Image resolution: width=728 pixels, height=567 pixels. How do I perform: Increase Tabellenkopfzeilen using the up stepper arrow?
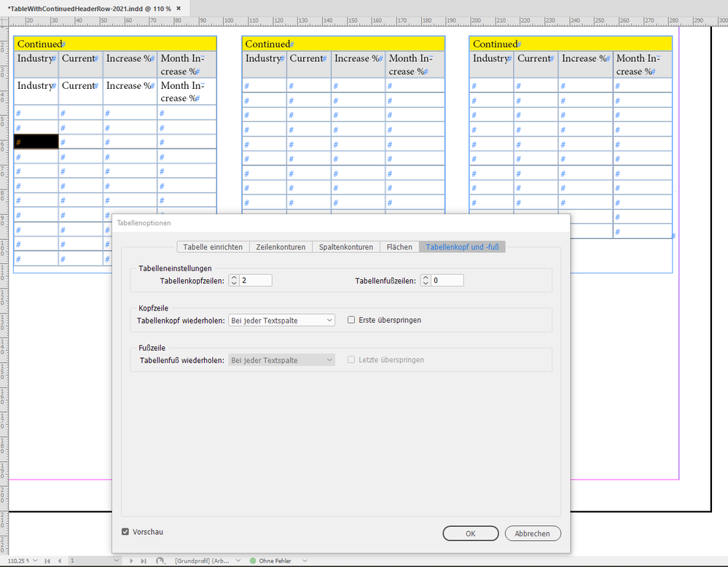click(x=234, y=276)
